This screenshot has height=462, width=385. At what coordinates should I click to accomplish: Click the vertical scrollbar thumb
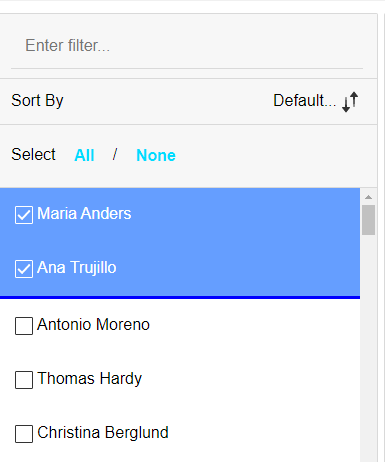(x=368, y=220)
